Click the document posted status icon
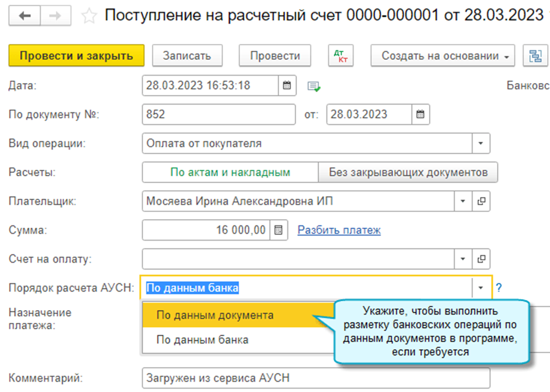Screen dimensions: 550x392 (313, 86)
